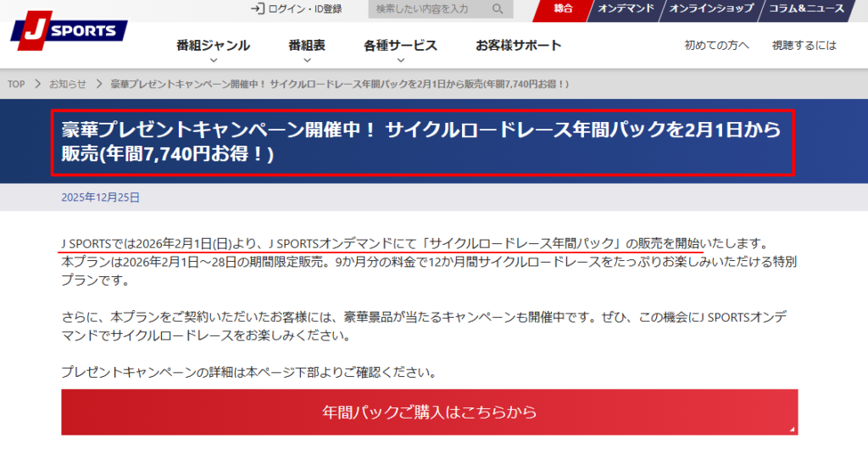Viewport: 868px width, 449px height.
Task: Click the chevron below 番組表
Action: tap(307, 59)
